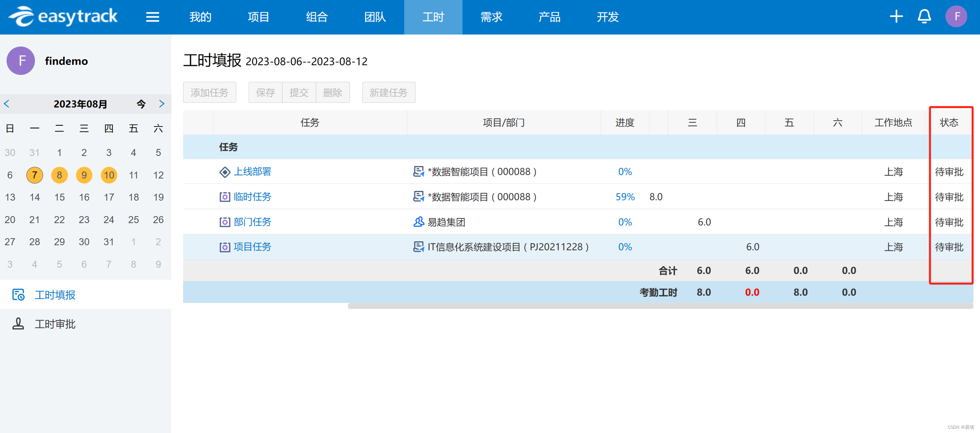Screen dimensions: 980x433
Task: Click the 6.0 Wednesday cell of 部门任务
Action: pos(704,222)
